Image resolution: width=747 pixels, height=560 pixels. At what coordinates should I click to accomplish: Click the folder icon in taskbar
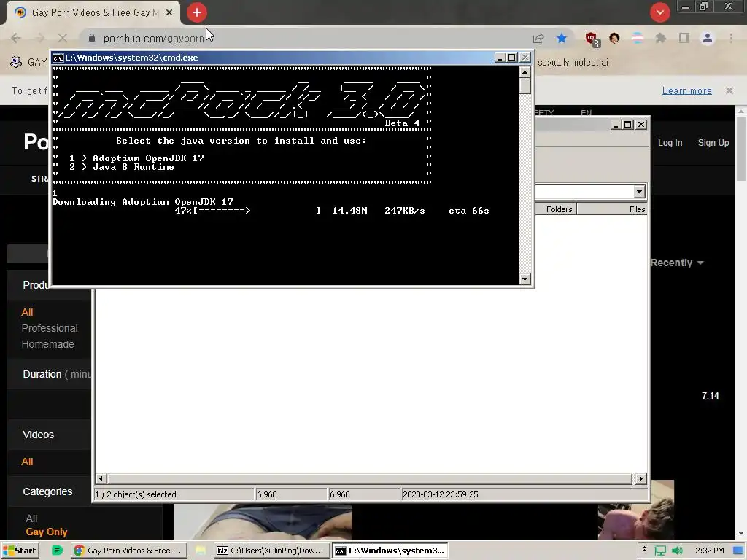(x=200, y=551)
